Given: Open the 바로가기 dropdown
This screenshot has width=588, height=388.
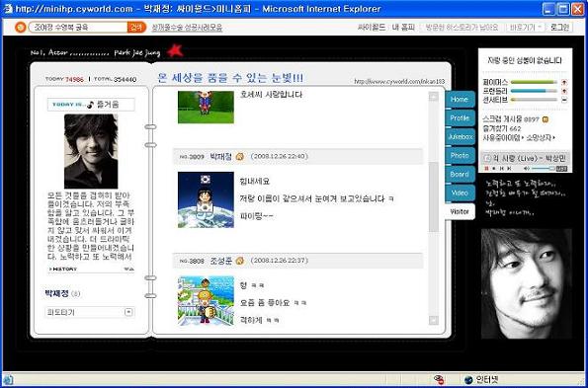Looking at the screenshot, I should pyautogui.click(x=525, y=28).
